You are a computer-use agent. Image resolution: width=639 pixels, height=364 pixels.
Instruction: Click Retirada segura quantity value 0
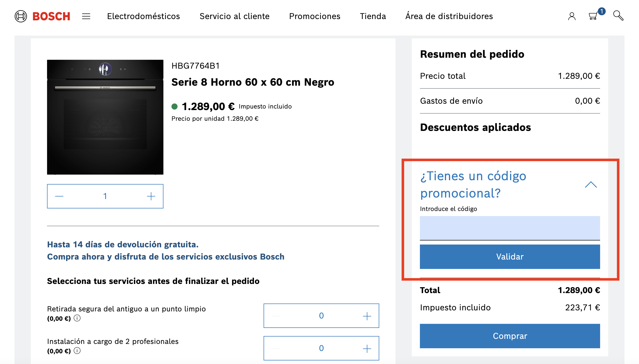coord(321,316)
